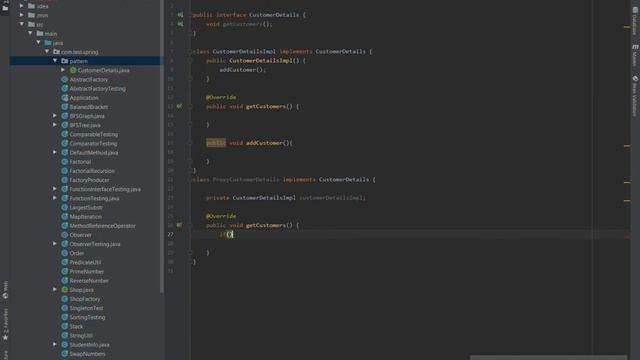Open the Web tool window tab
The image size is (640, 360).
tap(5, 290)
